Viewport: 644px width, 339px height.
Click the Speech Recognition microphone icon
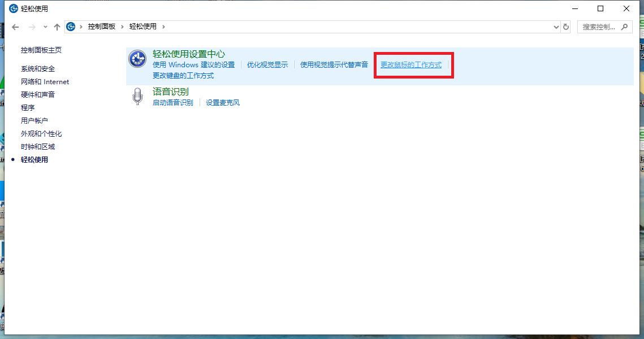coord(137,97)
